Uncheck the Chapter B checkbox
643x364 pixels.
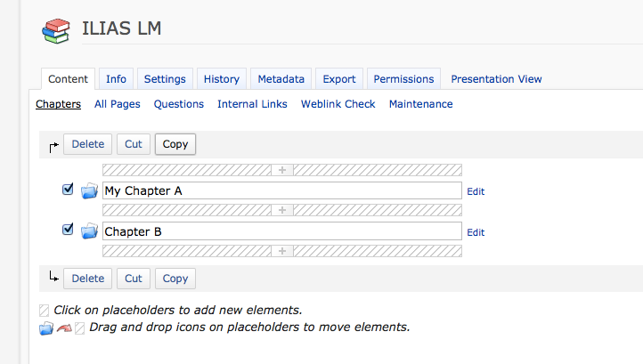tap(68, 231)
